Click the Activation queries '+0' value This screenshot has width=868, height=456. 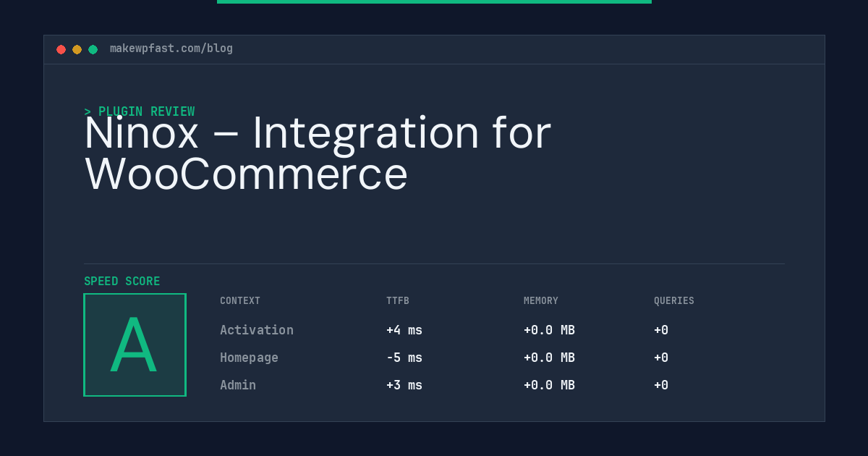pyautogui.click(x=661, y=330)
